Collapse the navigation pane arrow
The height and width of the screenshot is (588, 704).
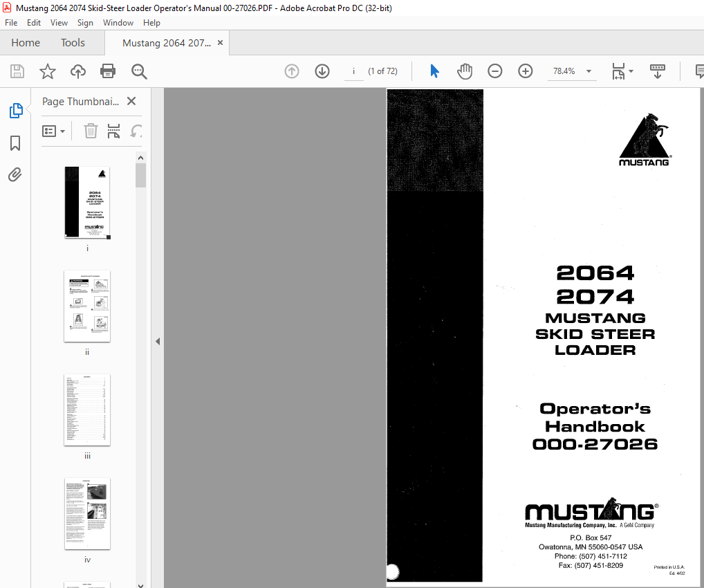coord(158,342)
